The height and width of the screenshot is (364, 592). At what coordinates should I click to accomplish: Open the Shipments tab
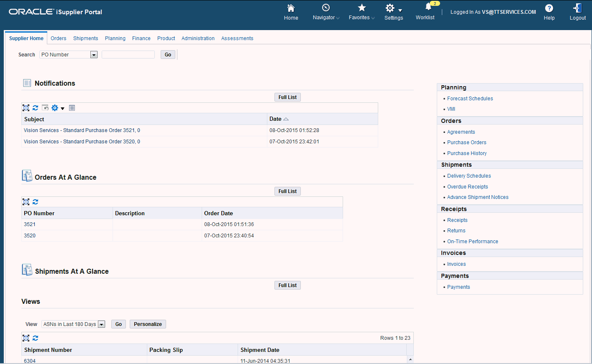pos(86,38)
